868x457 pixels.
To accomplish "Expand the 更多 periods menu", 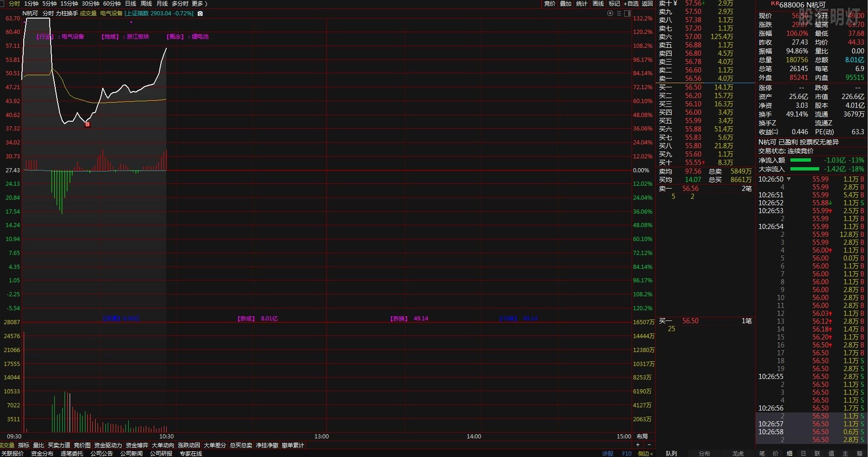I will point(199,3).
